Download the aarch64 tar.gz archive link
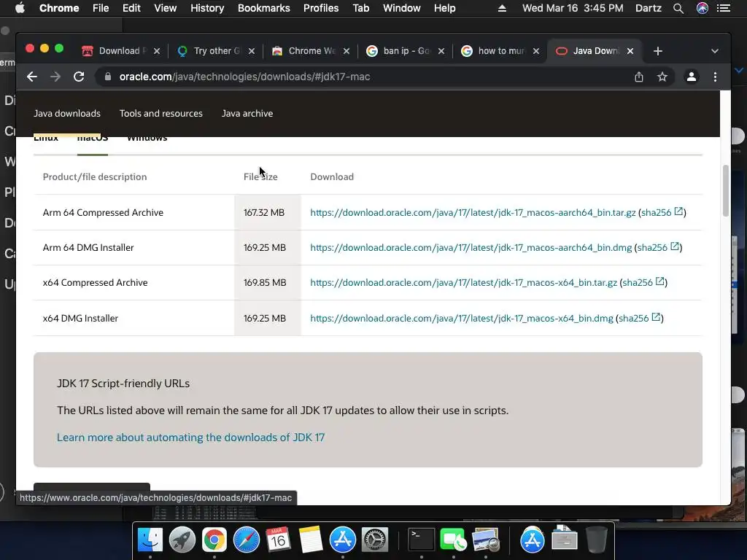 [473, 212]
